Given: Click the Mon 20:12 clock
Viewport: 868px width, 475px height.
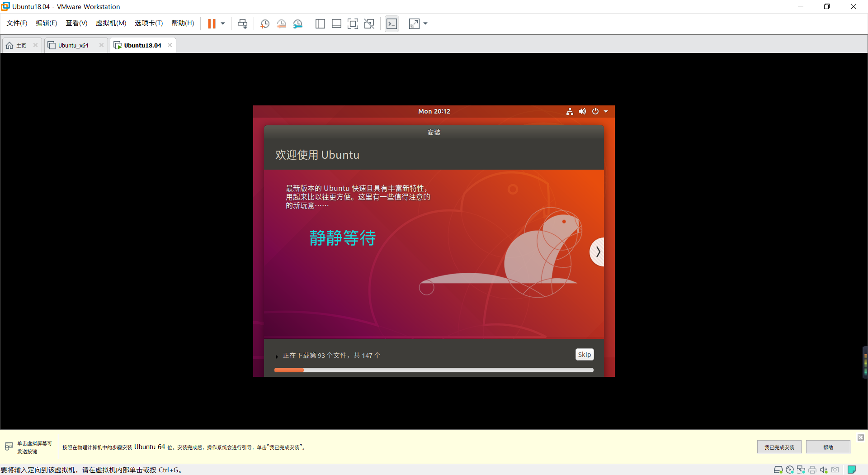Looking at the screenshot, I should (434, 111).
